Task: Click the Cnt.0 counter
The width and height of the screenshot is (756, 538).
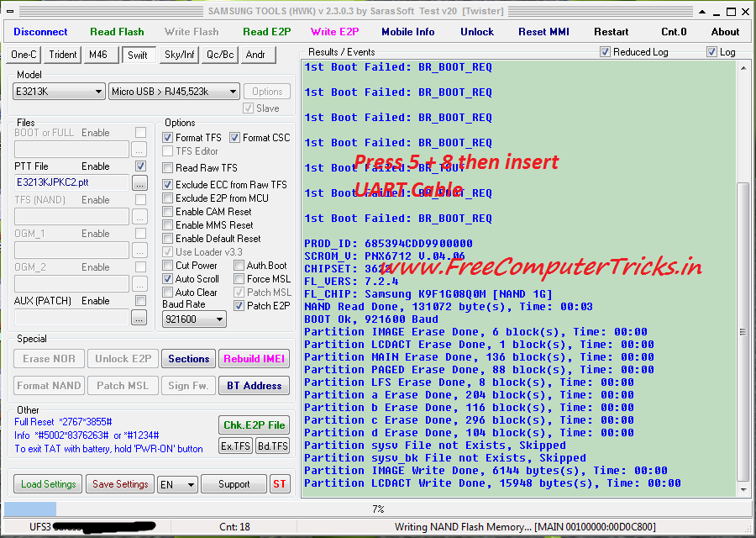Action: pyautogui.click(x=674, y=32)
